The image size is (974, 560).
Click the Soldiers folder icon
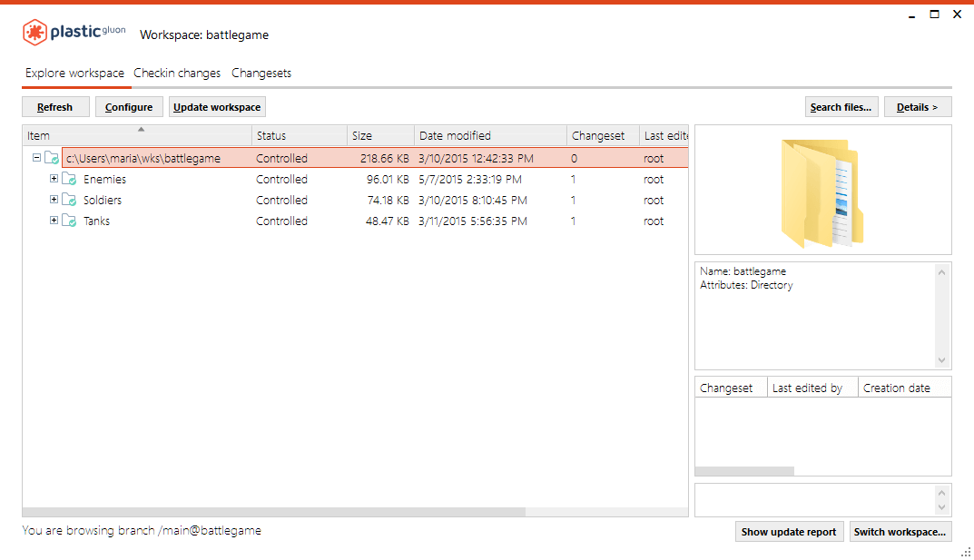(x=69, y=200)
